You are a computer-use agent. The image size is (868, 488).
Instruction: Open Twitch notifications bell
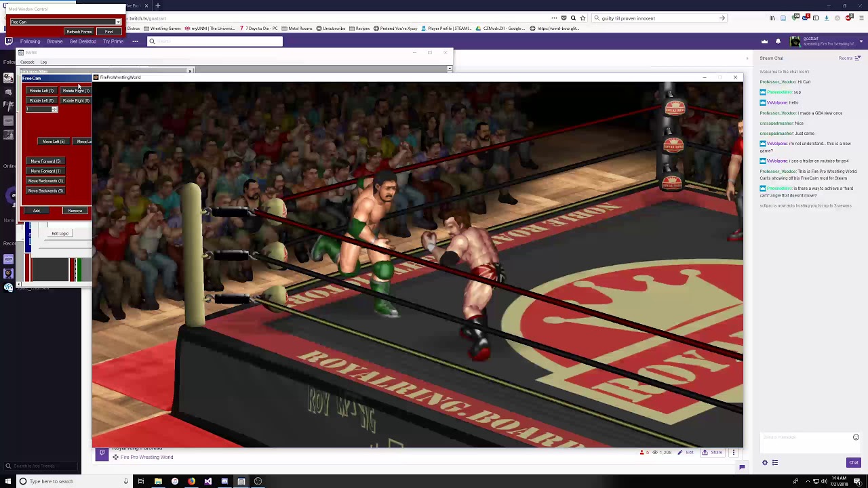pyautogui.click(x=778, y=41)
